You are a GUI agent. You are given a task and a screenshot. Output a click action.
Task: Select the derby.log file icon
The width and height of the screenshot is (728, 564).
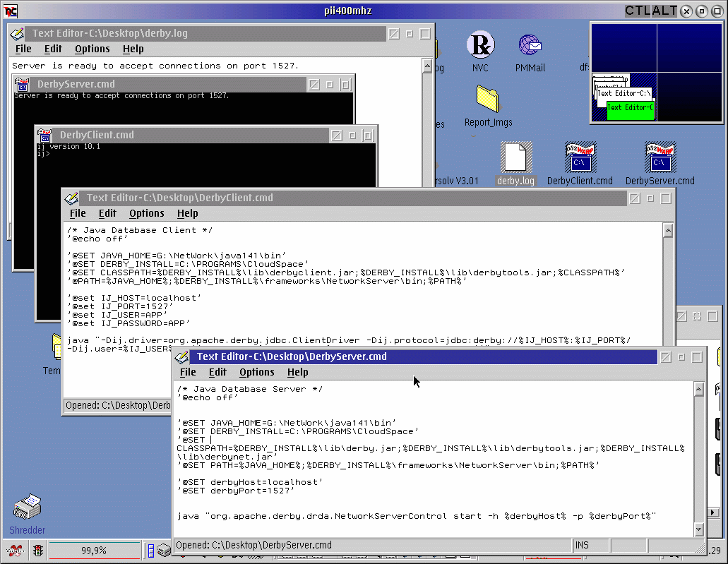tap(515, 157)
